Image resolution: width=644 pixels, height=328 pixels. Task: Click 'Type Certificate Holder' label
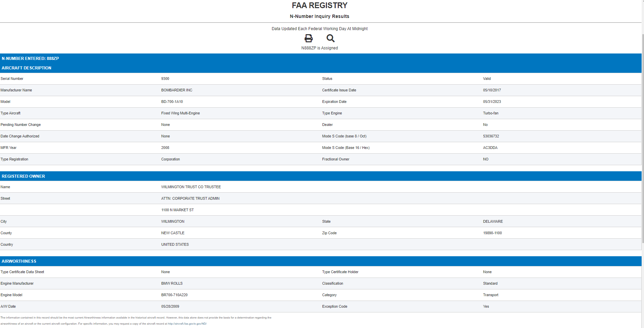tap(340, 272)
